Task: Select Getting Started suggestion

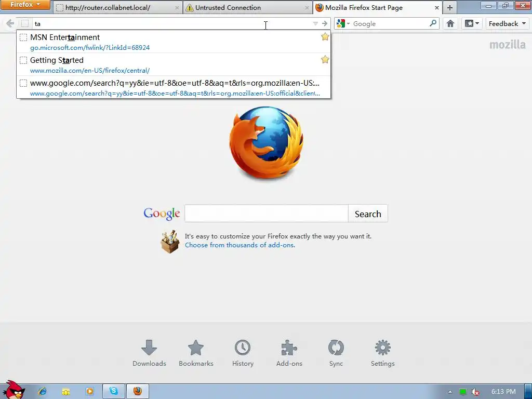Action: (x=174, y=64)
